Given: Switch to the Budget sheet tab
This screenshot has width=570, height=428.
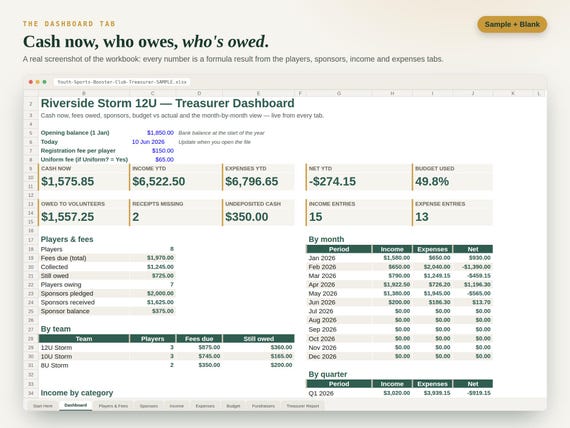Looking at the screenshot, I should pyautogui.click(x=233, y=406).
